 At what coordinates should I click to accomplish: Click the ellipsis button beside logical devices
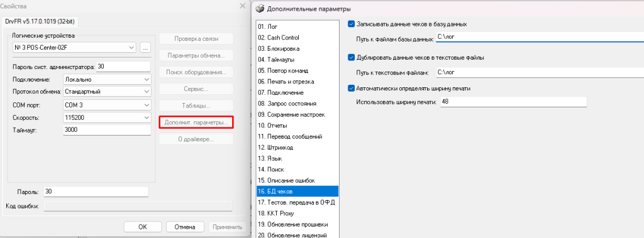pos(145,48)
